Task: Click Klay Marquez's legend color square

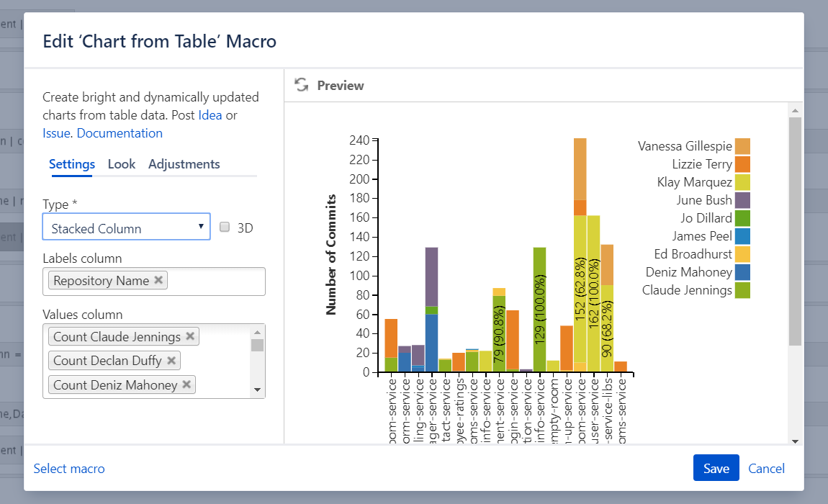Action: (x=744, y=181)
